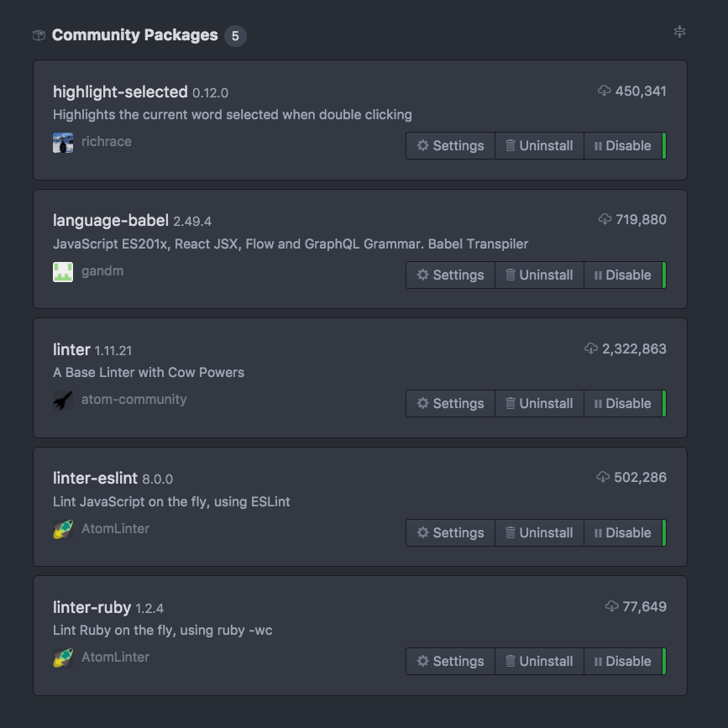Click AtomLinter avatar under linter-ruby
Screen dimensions: 728x728
[63, 658]
